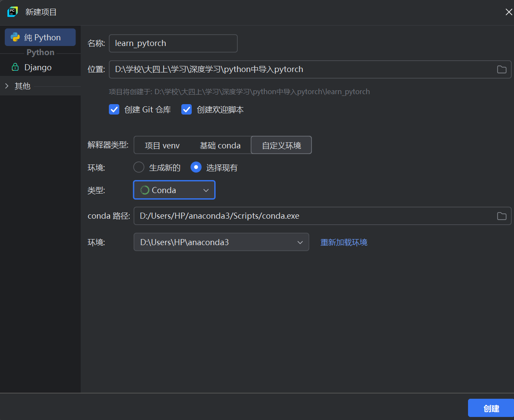514x420 pixels.
Task: Switch to the 基础 conda interpreter tab
Action: (220, 145)
